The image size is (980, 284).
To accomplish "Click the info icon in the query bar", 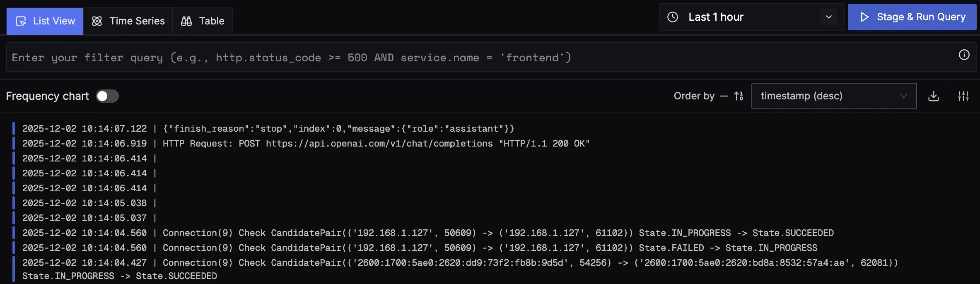I will (964, 55).
